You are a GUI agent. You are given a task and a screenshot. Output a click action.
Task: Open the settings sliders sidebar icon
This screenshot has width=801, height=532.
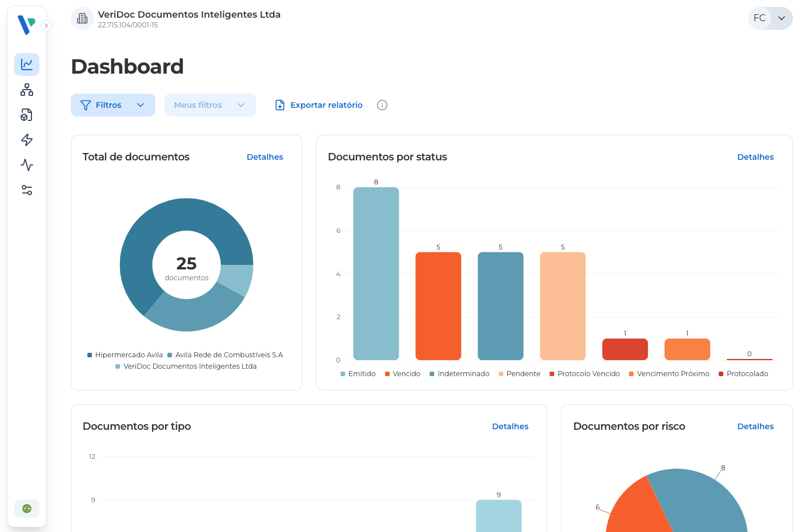(27, 190)
